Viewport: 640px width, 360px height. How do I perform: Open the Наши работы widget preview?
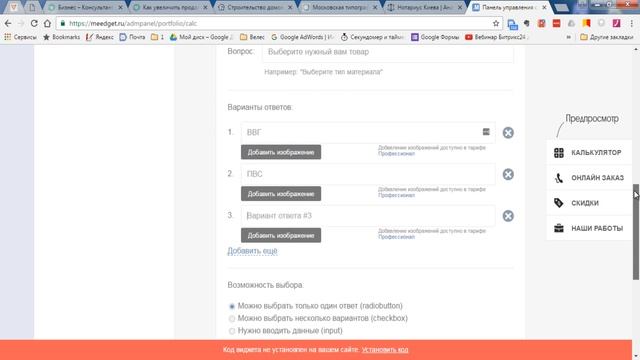click(589, 228)
